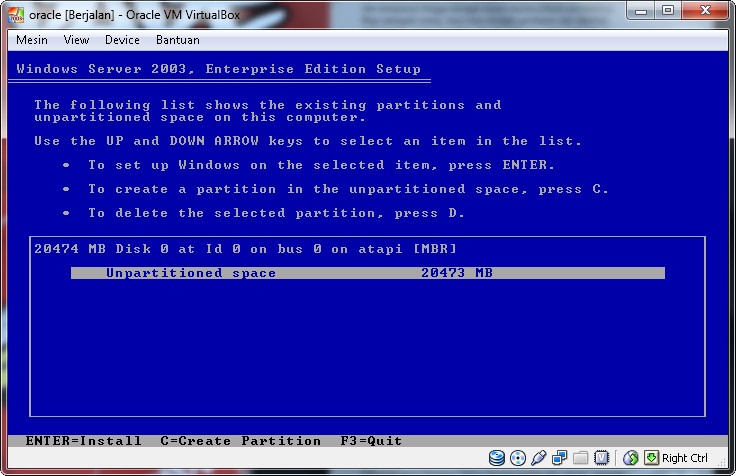Image resolution: width=736 pixels, height=476 pixels.
Task: Maximize the VirtualBox window
Action: (x=668, y=11)
